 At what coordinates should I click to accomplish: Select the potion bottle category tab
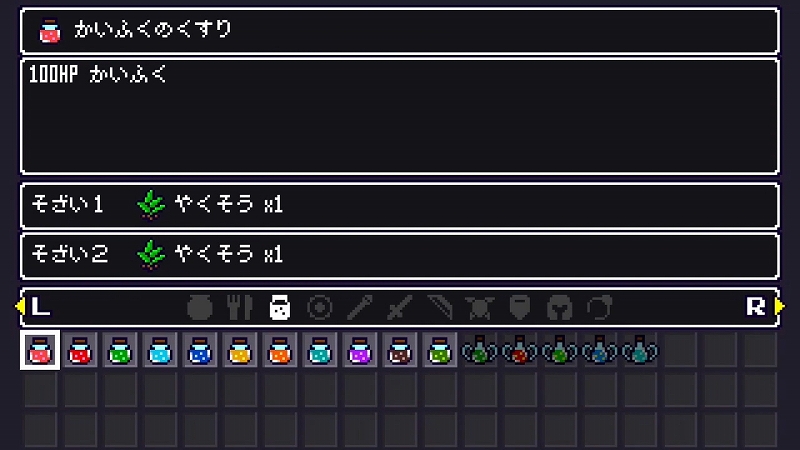(280, 308)
